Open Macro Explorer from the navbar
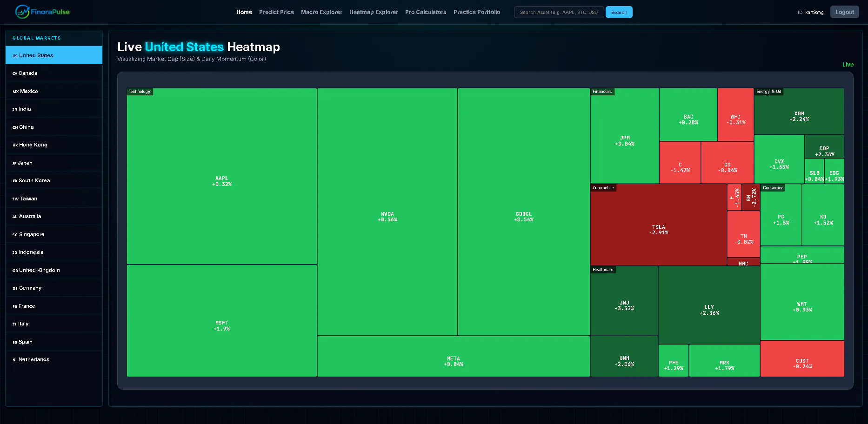Image resolution: width=868 pixels, height=424 pixels. 321,12
